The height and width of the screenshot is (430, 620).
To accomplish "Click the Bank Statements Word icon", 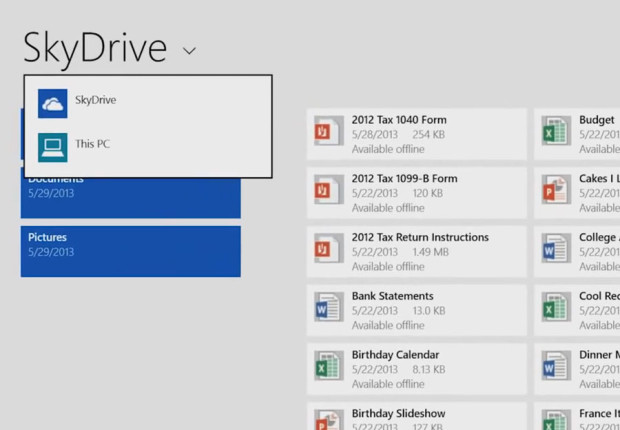I will 329,307.
